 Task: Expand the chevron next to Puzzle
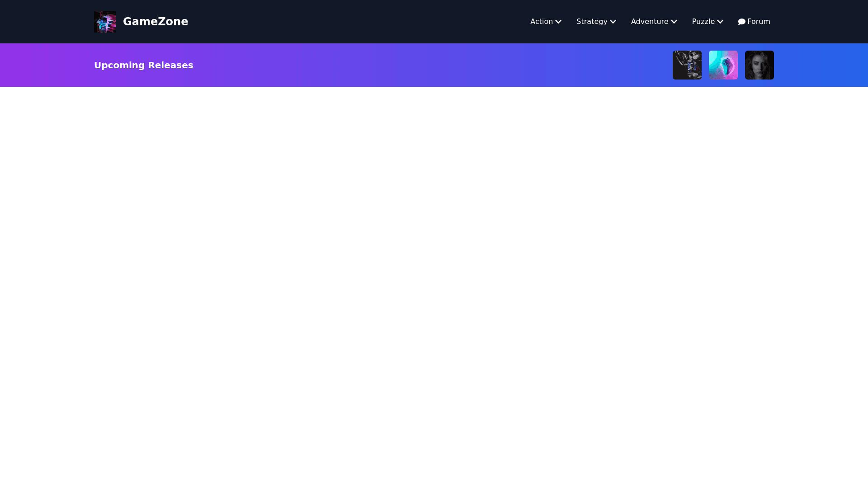[720, 22]
